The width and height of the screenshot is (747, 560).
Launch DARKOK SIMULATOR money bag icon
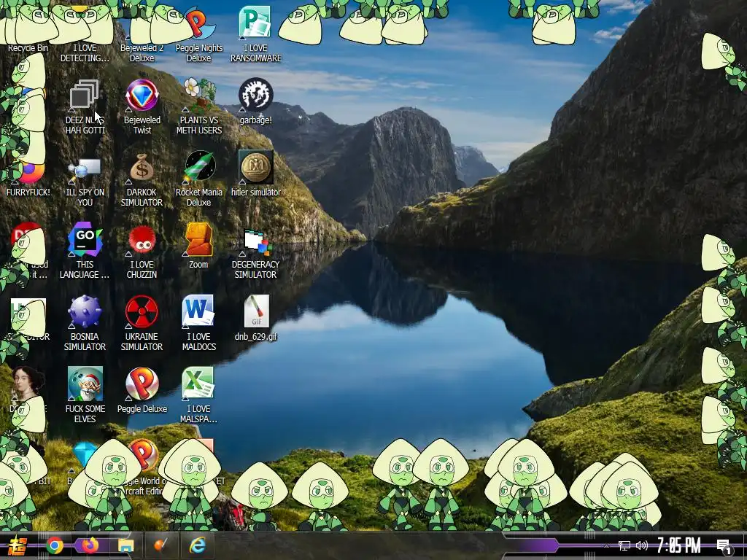pyautogui.click(x=142, y=181)
